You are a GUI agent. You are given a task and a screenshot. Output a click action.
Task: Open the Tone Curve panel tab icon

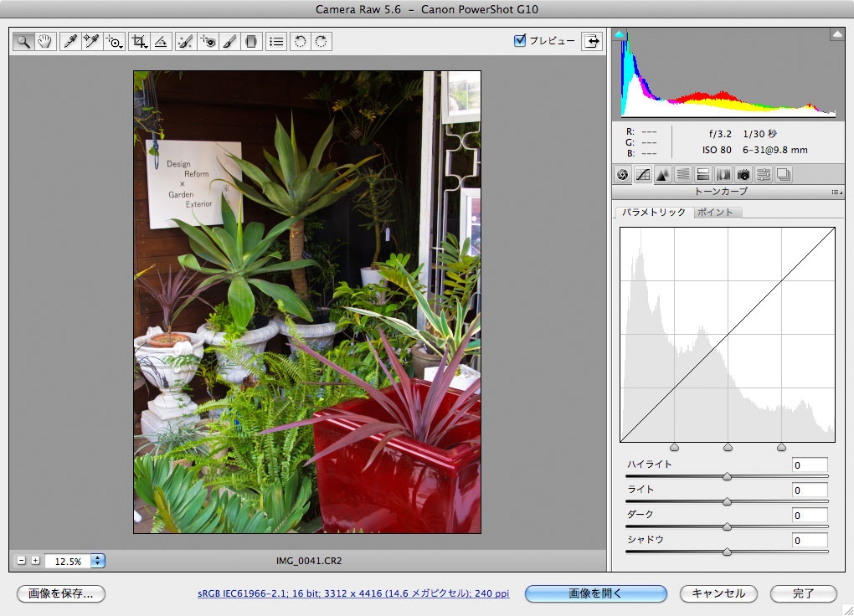point(643,175)
